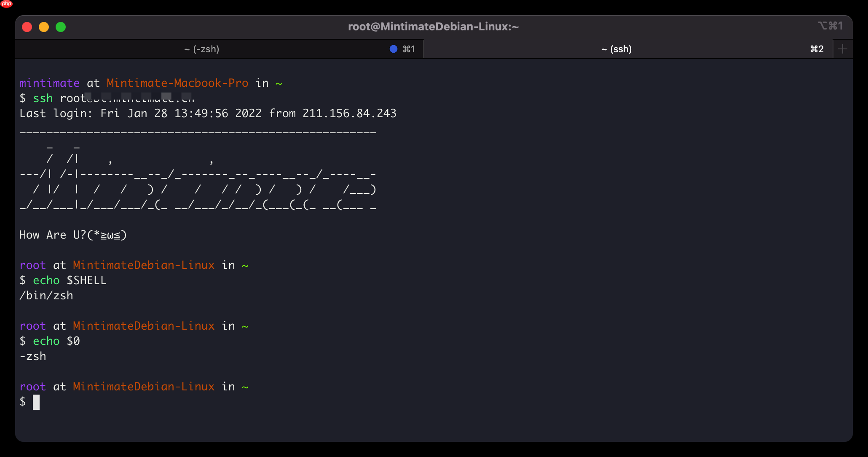Click the ssh root command text

coord(107,98)
